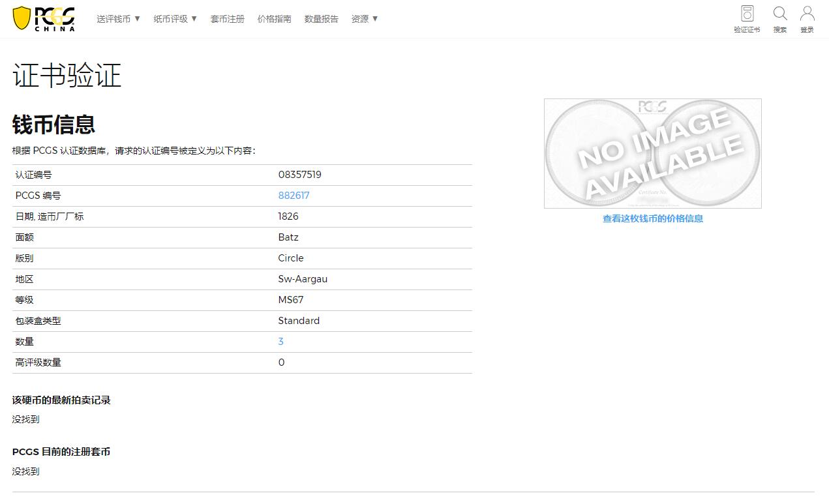Click the 版别 row label

(25, 258)
